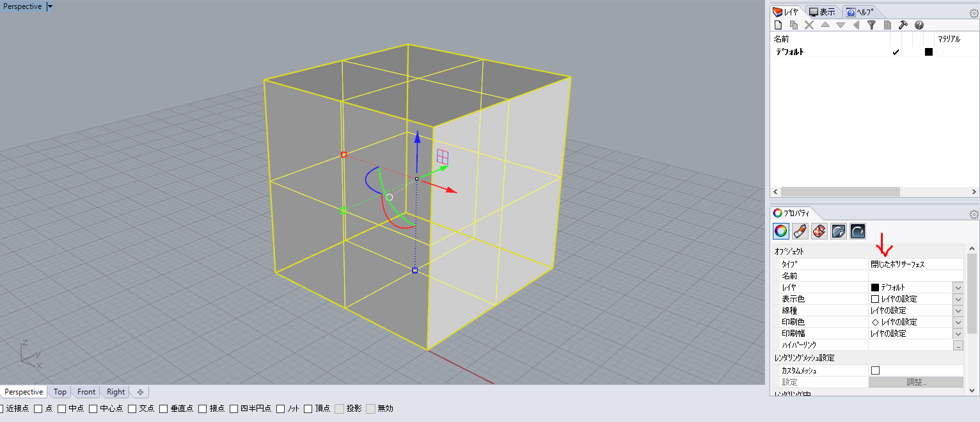This screenshot has width=980, height=422.
Task: Select the Perspective viewport tab
Action: 24,392
